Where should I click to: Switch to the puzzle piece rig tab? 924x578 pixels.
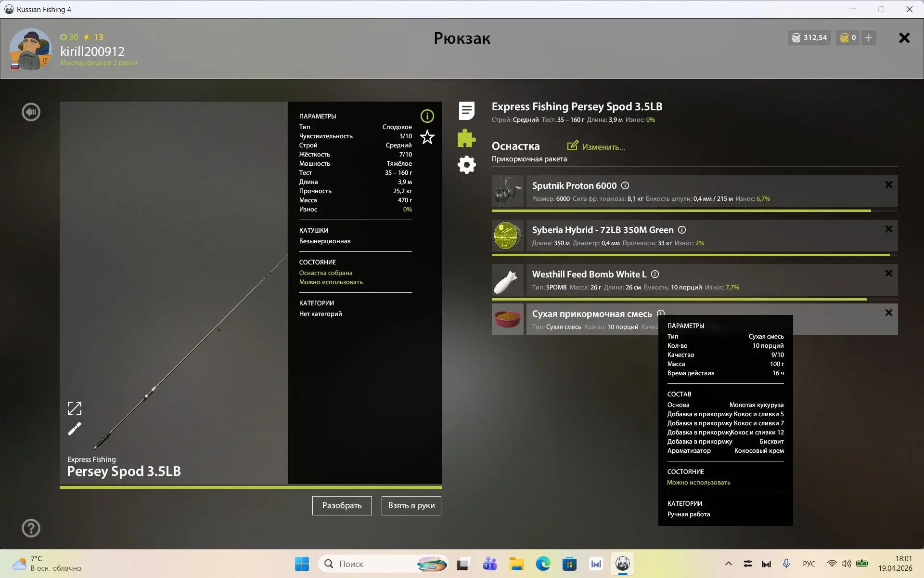[466, 138]
